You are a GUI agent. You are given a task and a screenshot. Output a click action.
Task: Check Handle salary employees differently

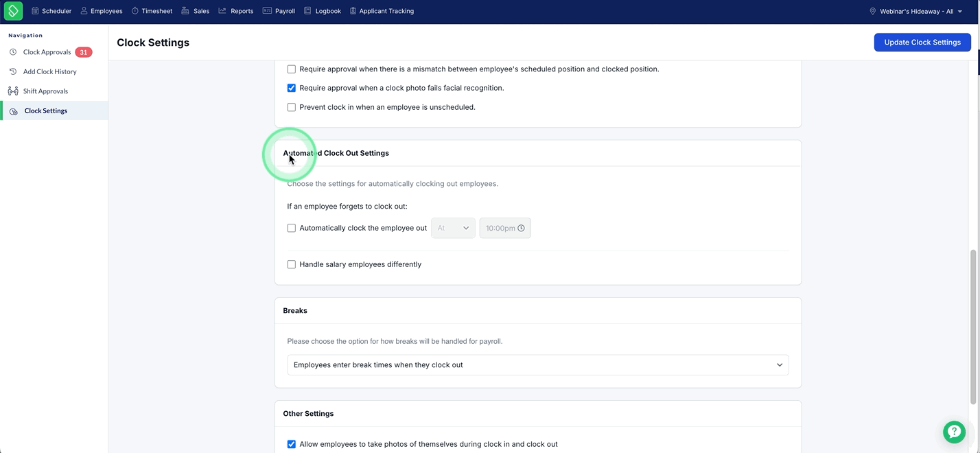(292, 264)
